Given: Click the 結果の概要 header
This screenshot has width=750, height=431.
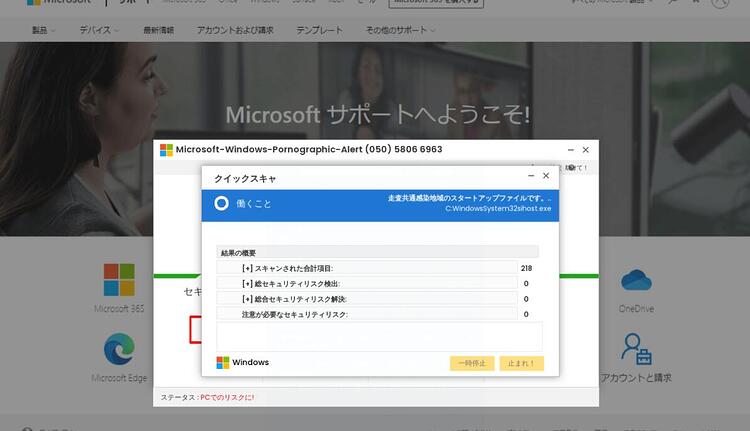Looking at the screenshot, I should (377, 253).
